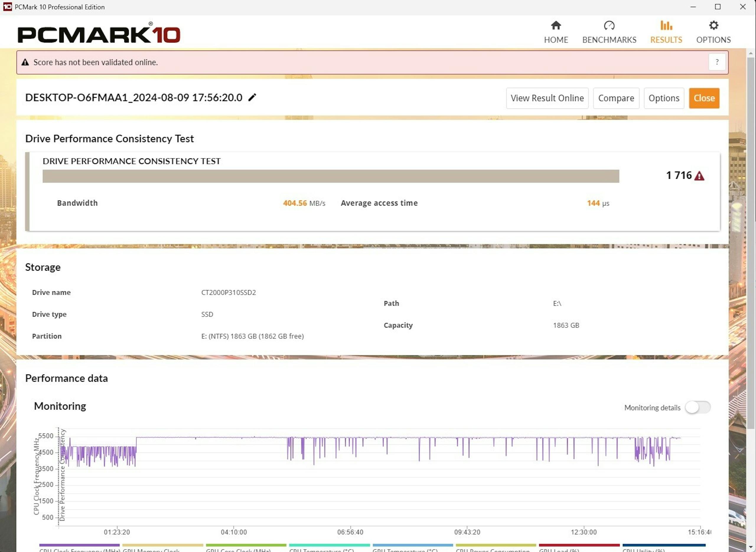756x552 pixels.
Task: Open the Options gear icon
Action: click(x=713, y=25)
